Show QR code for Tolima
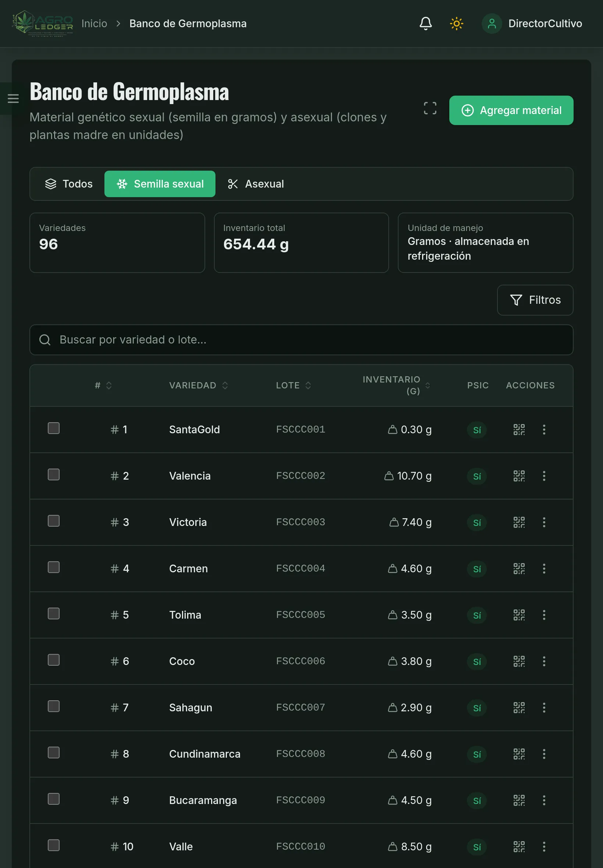Image resolution: width=603 pixels, height=868 pixels. 519,615
